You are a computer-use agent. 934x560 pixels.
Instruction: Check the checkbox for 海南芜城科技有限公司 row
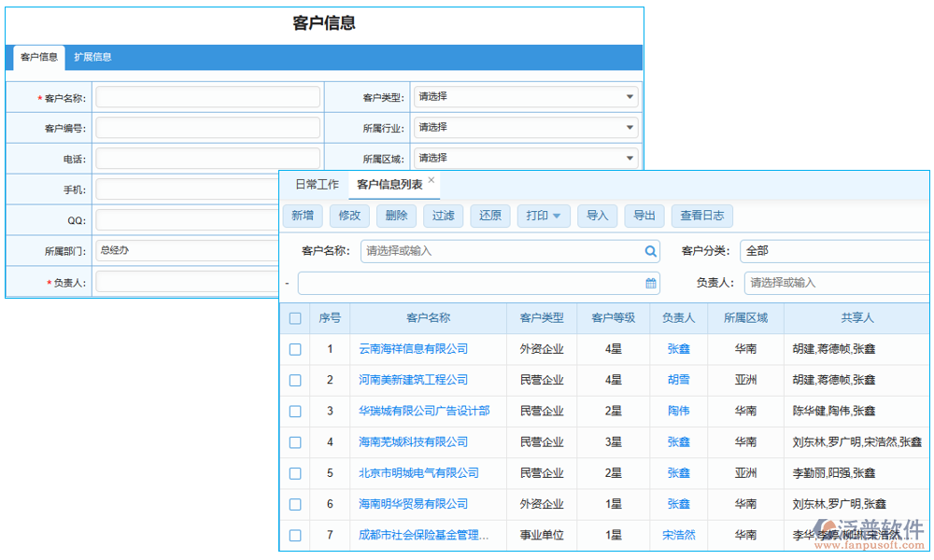[x=295, y=441]
